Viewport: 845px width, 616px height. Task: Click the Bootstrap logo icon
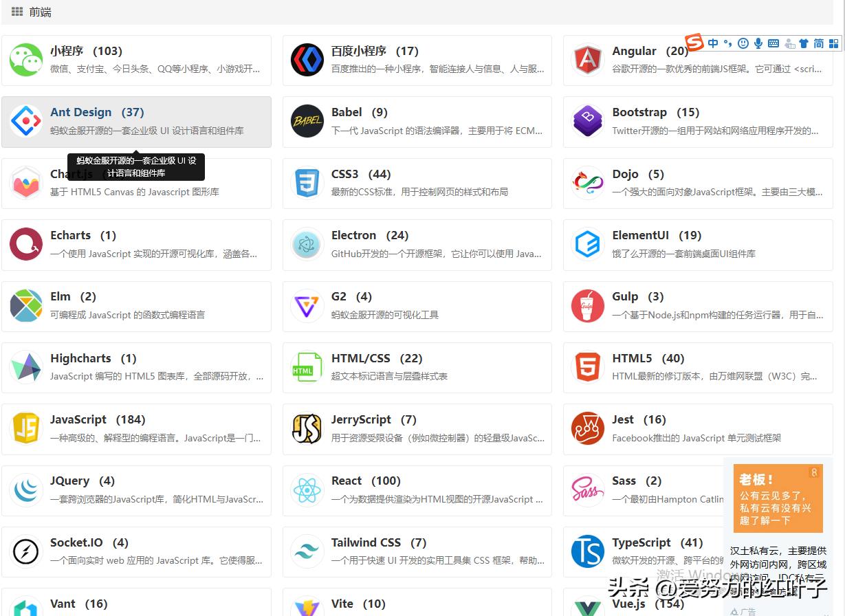point(587,122)
